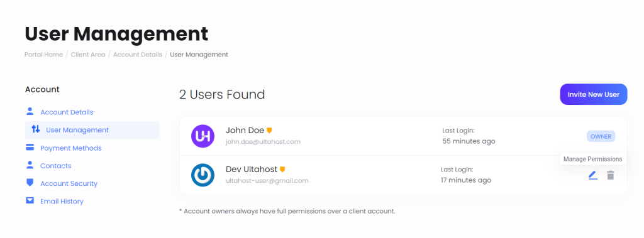Click the trash delete icon for Dev Ultahost
Viewport: 644px width, 238px height.
[610, 176]
